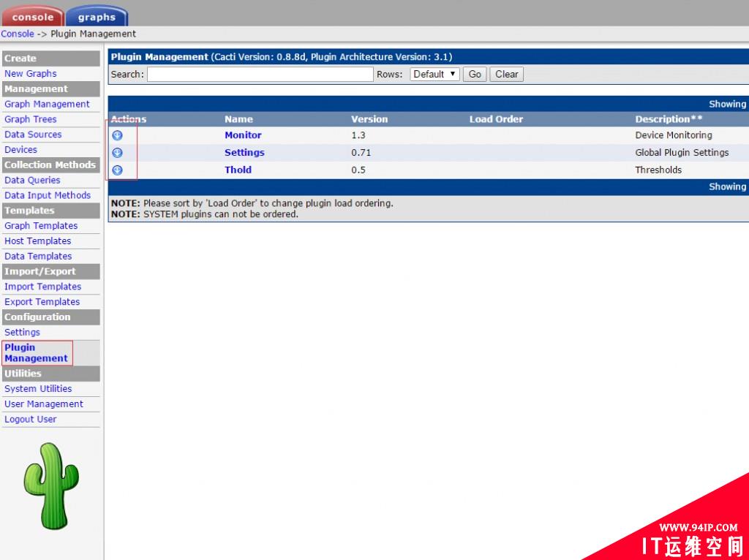Click Logout User in sidebar
Viewport: 749px width, 560px height.
[x=31, y=419]
